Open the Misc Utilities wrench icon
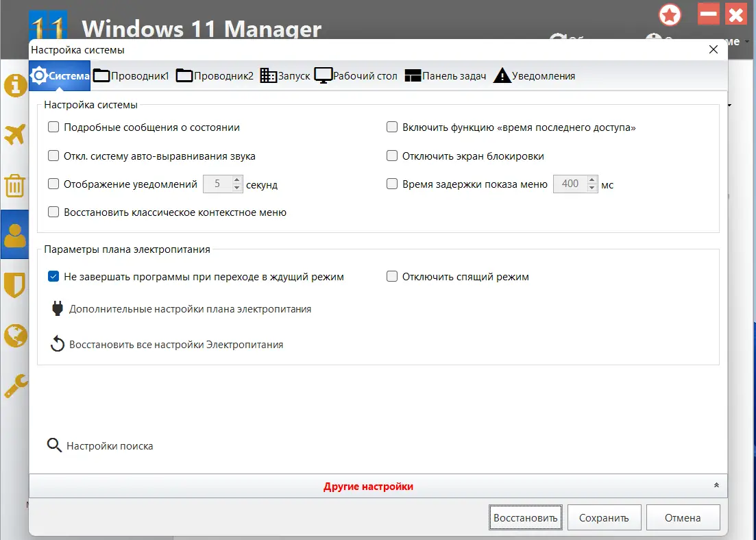 pyautogui.click(x=16, y=386)
